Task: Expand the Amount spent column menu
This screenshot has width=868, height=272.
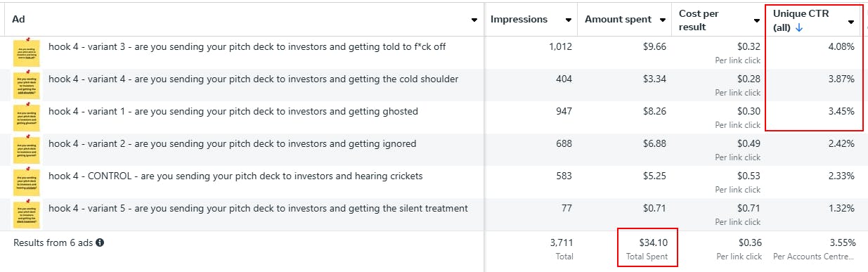Action: tap(663, 20)
